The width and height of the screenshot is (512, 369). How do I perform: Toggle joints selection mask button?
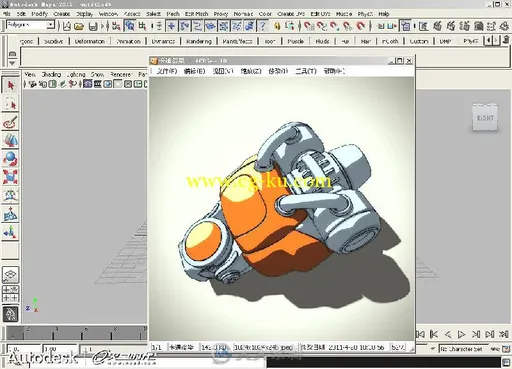point(184,26)
